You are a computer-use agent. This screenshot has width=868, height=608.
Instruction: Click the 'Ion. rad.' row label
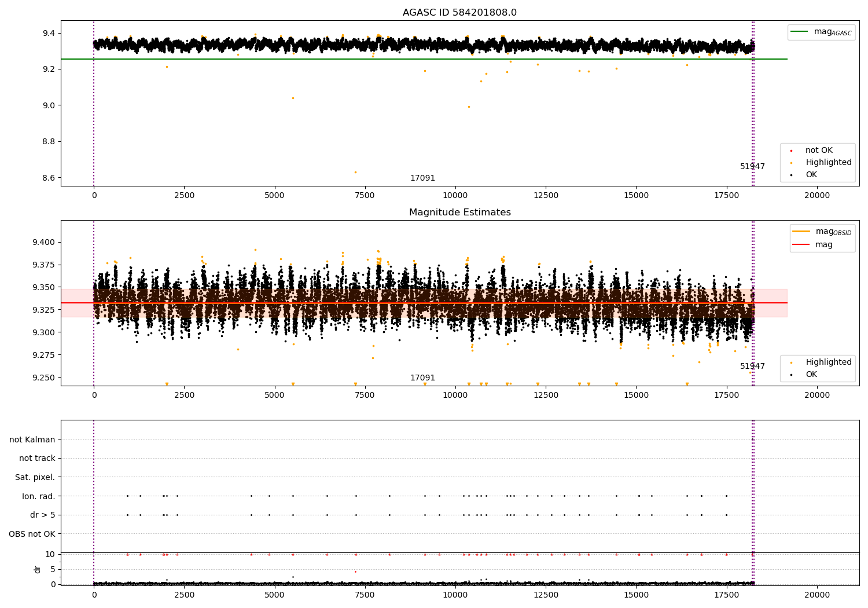[39, 496]
